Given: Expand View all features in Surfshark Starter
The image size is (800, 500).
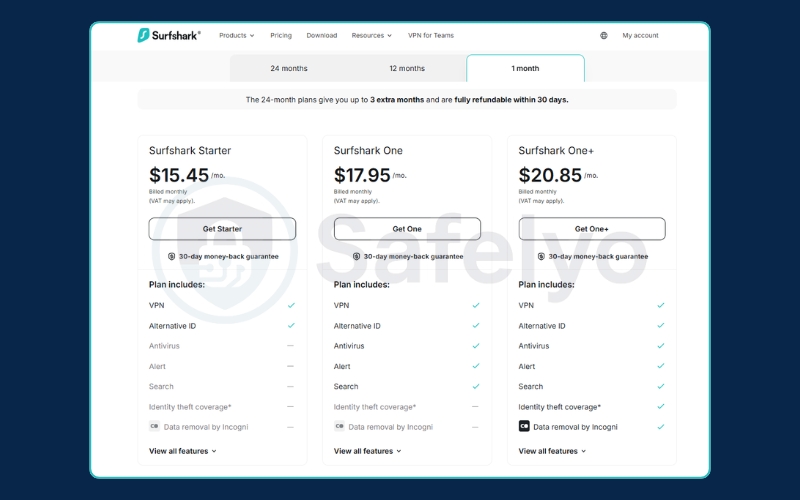Looking at the screenshot, I should point(183,451).
